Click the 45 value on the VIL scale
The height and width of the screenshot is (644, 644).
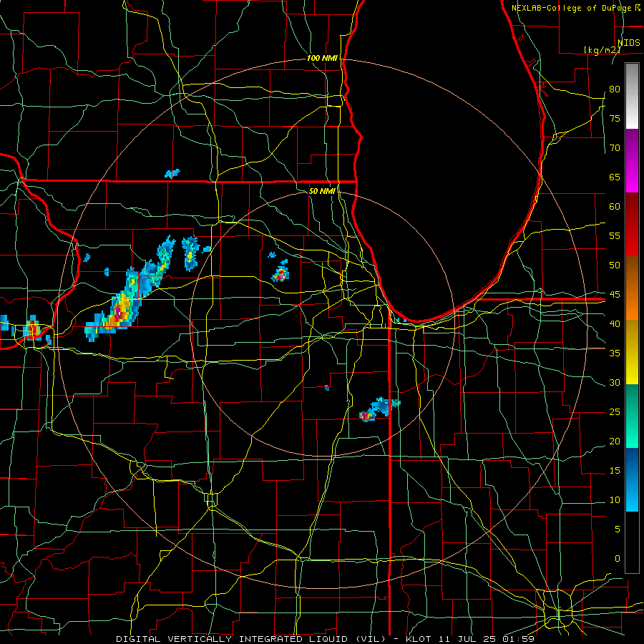[615, 295]
